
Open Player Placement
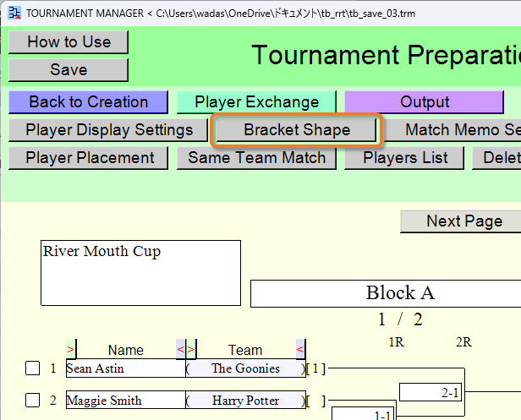[x=88, y=158]
